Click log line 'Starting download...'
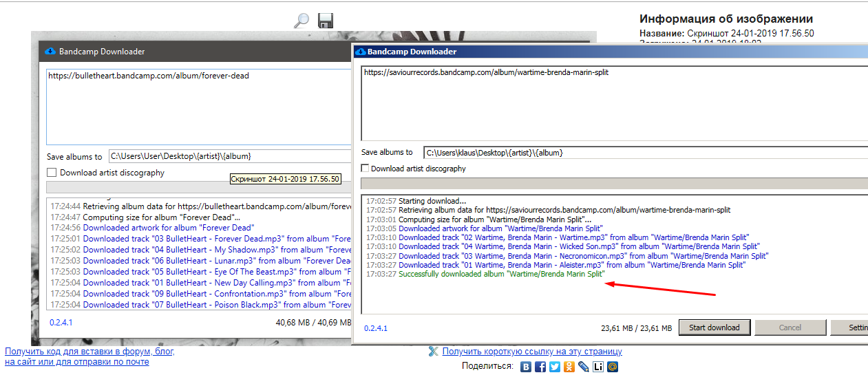 (416, 201)
